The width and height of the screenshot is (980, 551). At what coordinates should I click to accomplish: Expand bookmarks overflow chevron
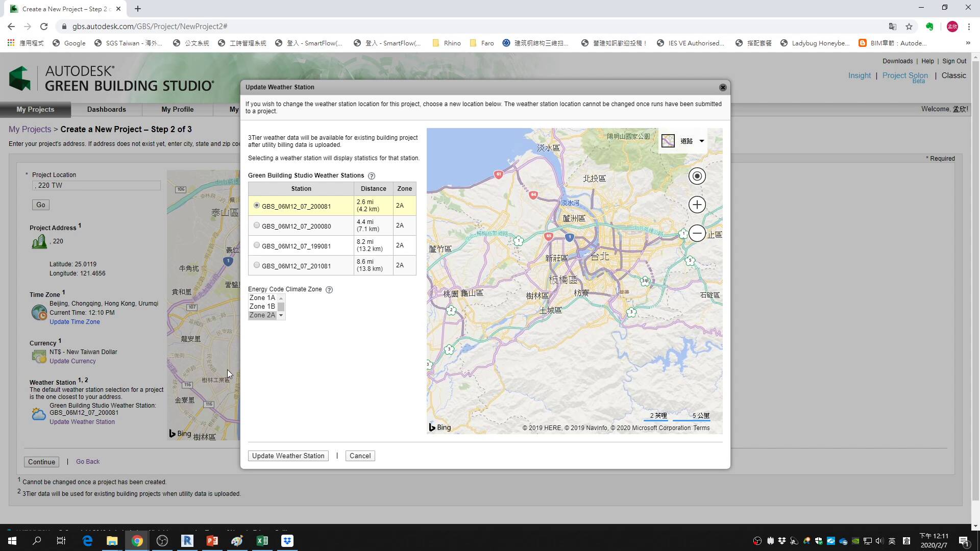968,43
